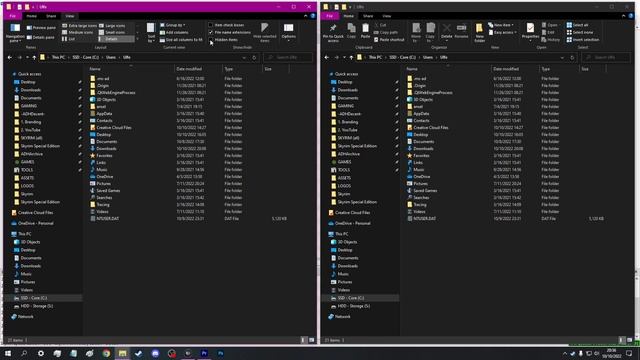This screenshot has width=640, height=360.
Task: Create New folder in right window
Action: coord(479,33)
